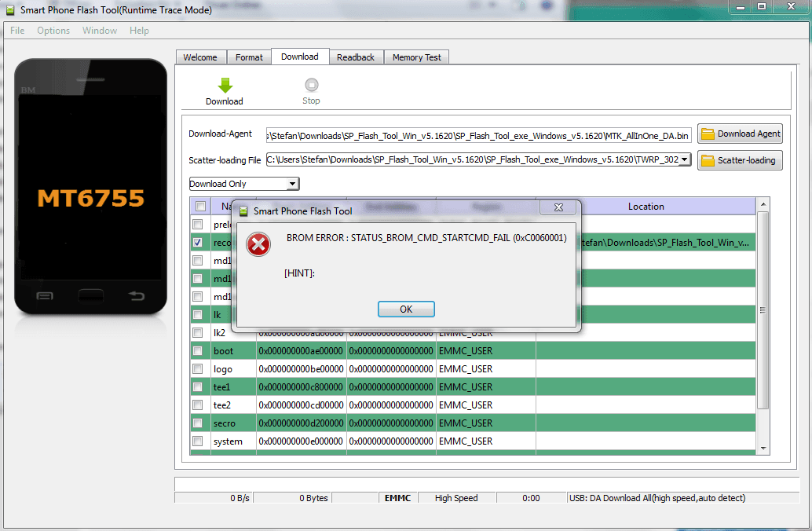The image size is (812, 531).
Task: Open the Options menu
Action: (x=53, y=31)
